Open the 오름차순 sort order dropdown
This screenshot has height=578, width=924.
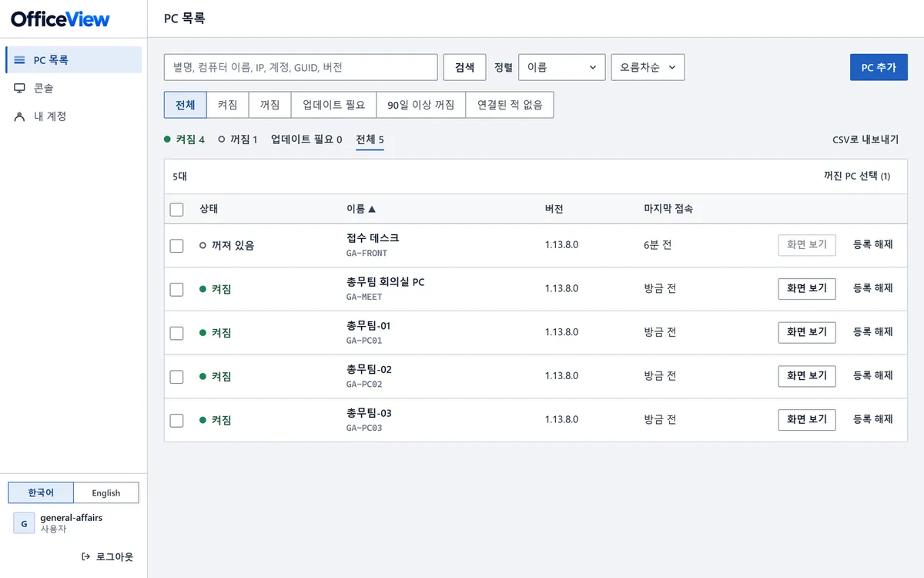click(648, 67)
